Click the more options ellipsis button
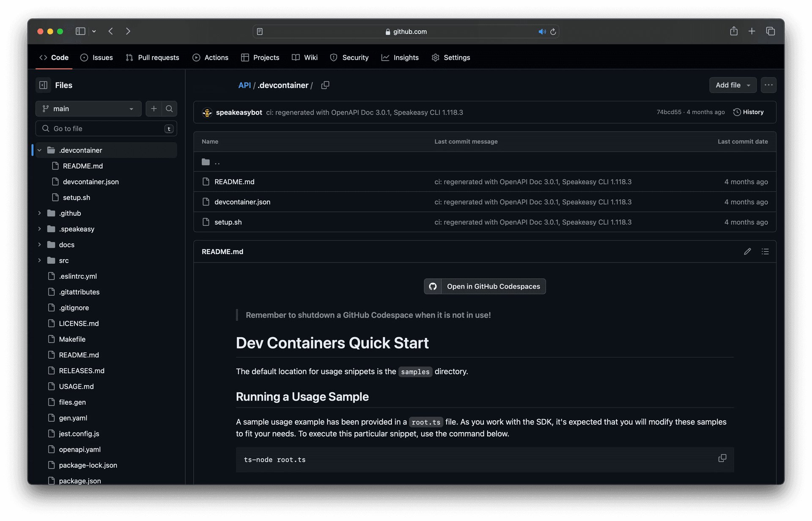This screenshot has width=812, height=521. [769, 85]
